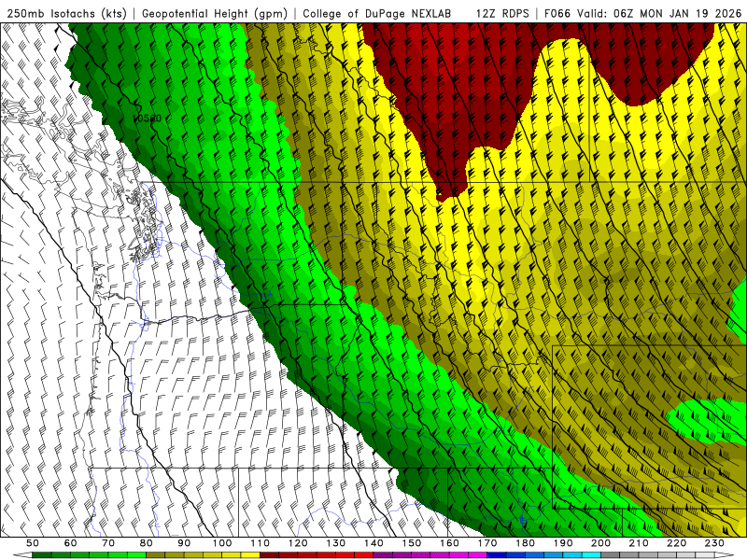Select the bright magenta swatch ending at 170
747x560 pixels.
(477, 555)
